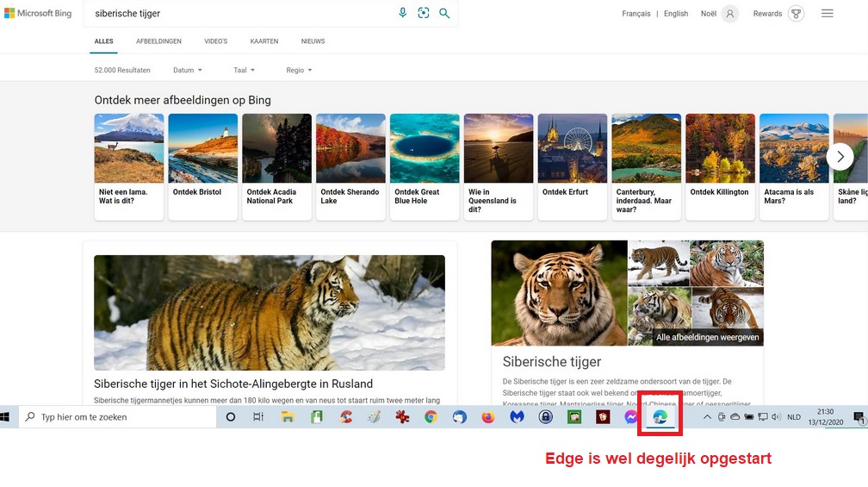Open the Kaarten tab
Image resolution: width=868 pixels, height=487 pixels.
pos(263,41)
